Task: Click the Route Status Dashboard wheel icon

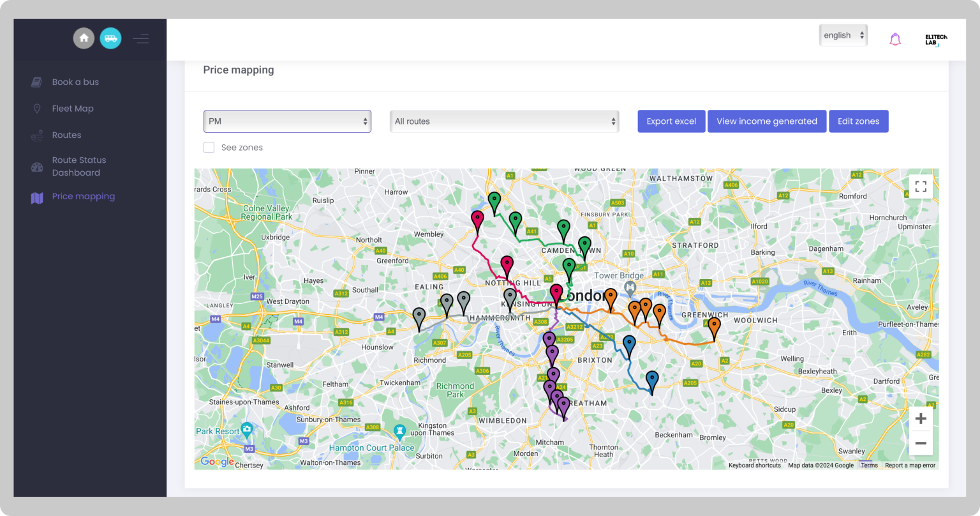Action: click(x=36, y=166)
